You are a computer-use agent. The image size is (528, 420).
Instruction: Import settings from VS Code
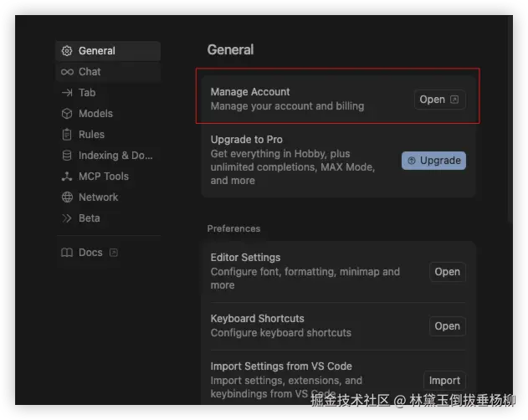point(444,381)
